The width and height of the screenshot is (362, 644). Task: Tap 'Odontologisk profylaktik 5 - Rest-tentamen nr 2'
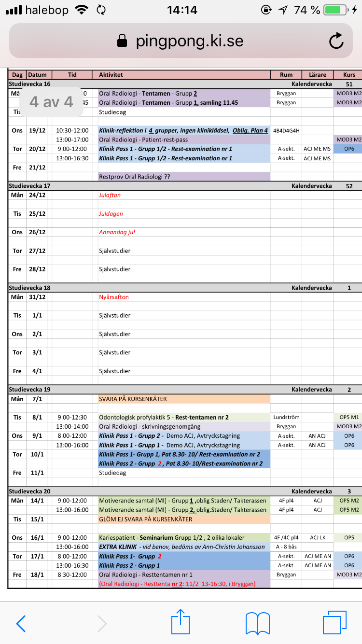coord(183,418)
